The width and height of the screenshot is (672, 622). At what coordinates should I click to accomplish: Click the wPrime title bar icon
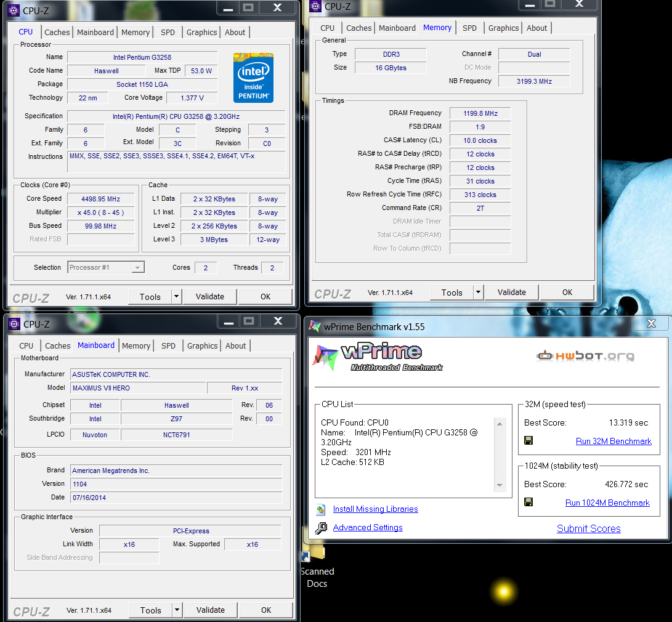tap(315, 326)
